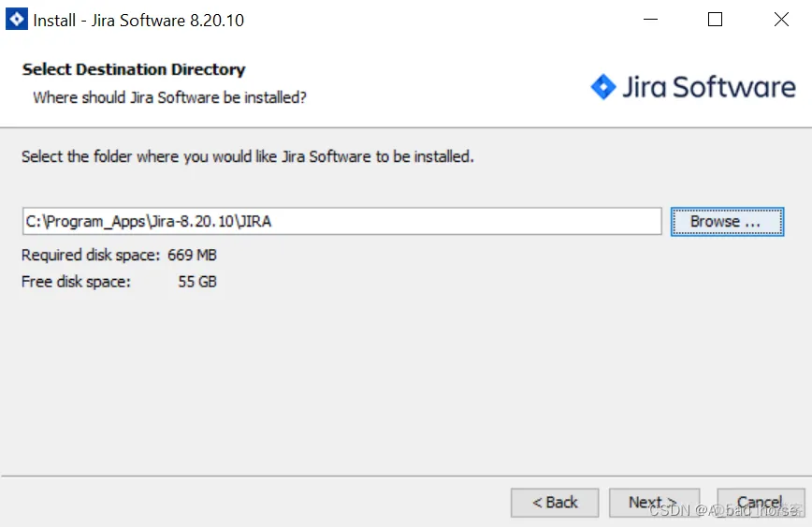Minimize the installer window
Screen dimensions: 812x527
tap(650, 20)
